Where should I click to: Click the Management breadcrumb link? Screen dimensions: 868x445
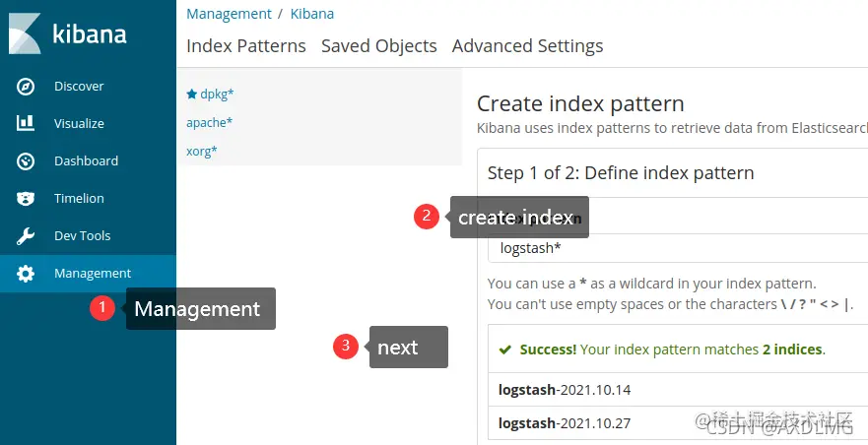click(229, 14)
